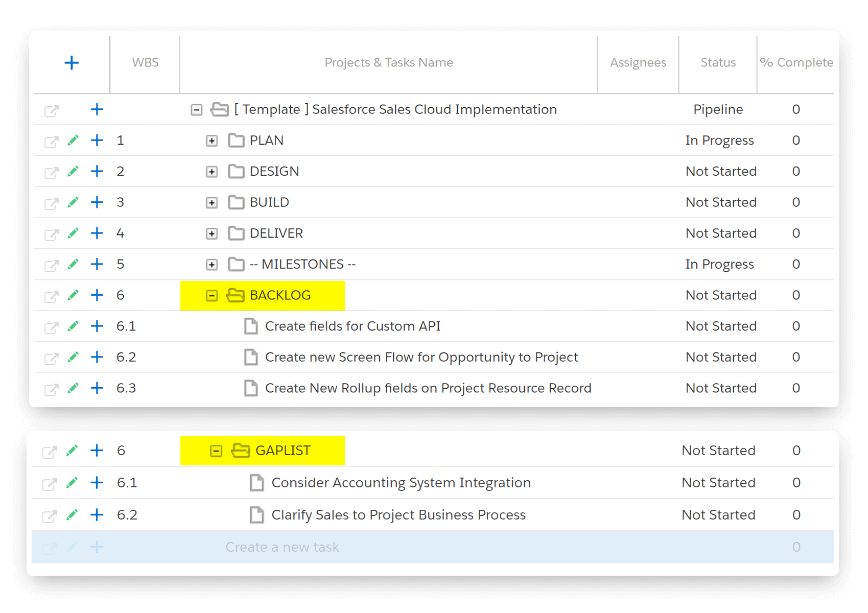Click the WBS column header
The image size is (868, 613).
[x=145, y=63]
